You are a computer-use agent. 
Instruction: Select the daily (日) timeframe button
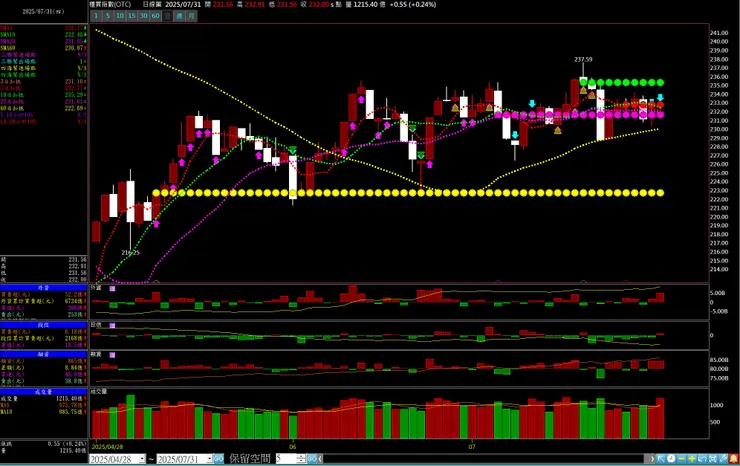[168, 16]
